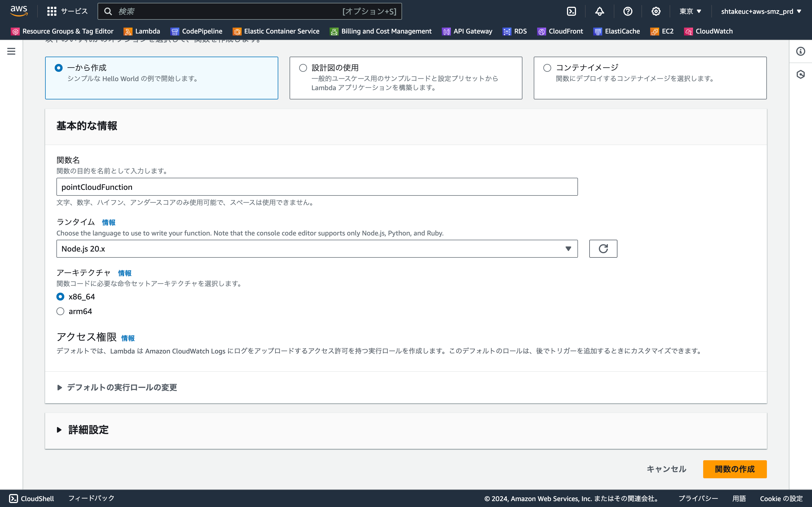This screenshot has width=812, height=507.
Task: Open the 東京 region selector
Action: click(x=689, y=11)
